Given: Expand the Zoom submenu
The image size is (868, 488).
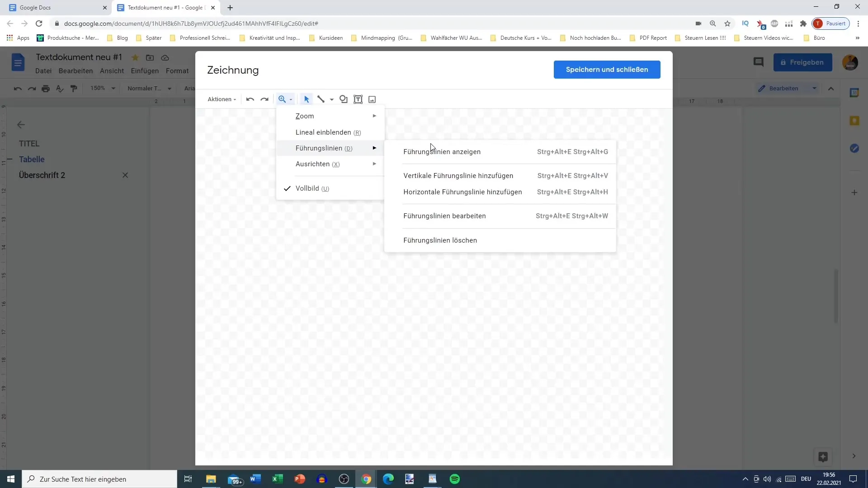Looking at the screenshot, I should (x=331, y=116).
